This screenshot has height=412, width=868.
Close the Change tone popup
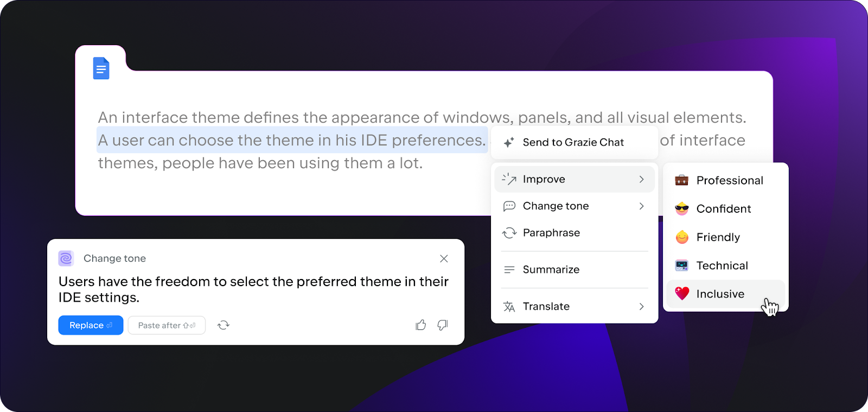pyautogui.click(x=444, y=258)
